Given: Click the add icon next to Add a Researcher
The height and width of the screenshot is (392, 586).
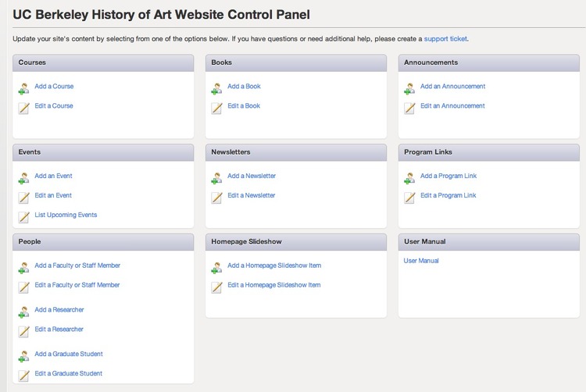Looking at the screenshot, I should coord(23,312).
